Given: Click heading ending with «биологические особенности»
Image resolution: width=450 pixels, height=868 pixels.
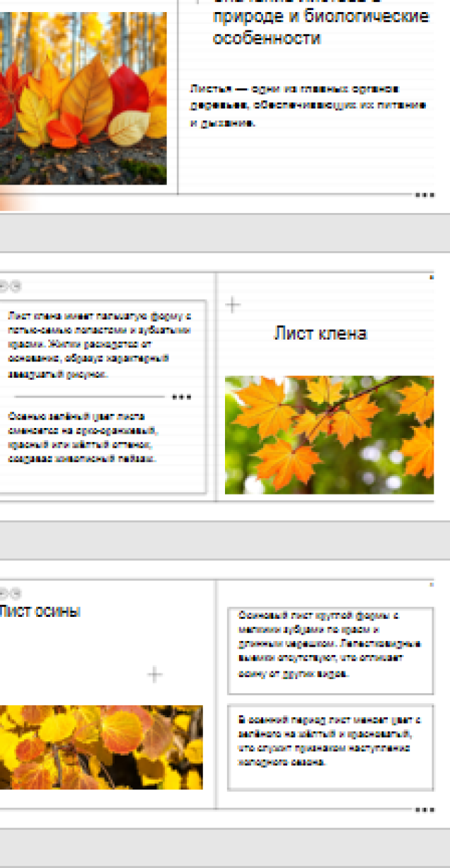Looking at the screenshot, I should [321, 27].
